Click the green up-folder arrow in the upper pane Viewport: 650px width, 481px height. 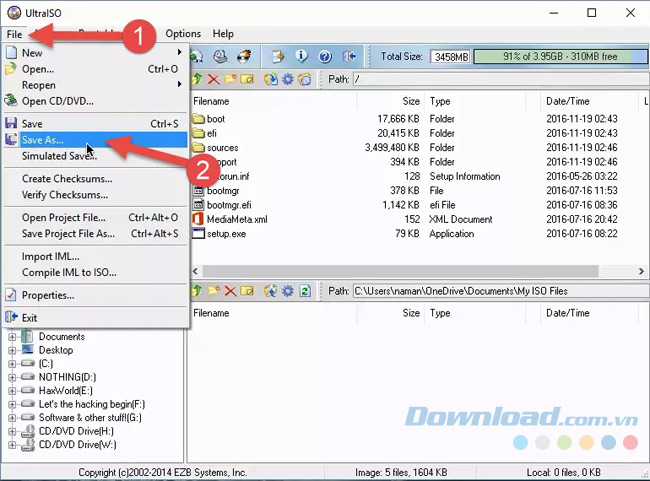[197, 79]
